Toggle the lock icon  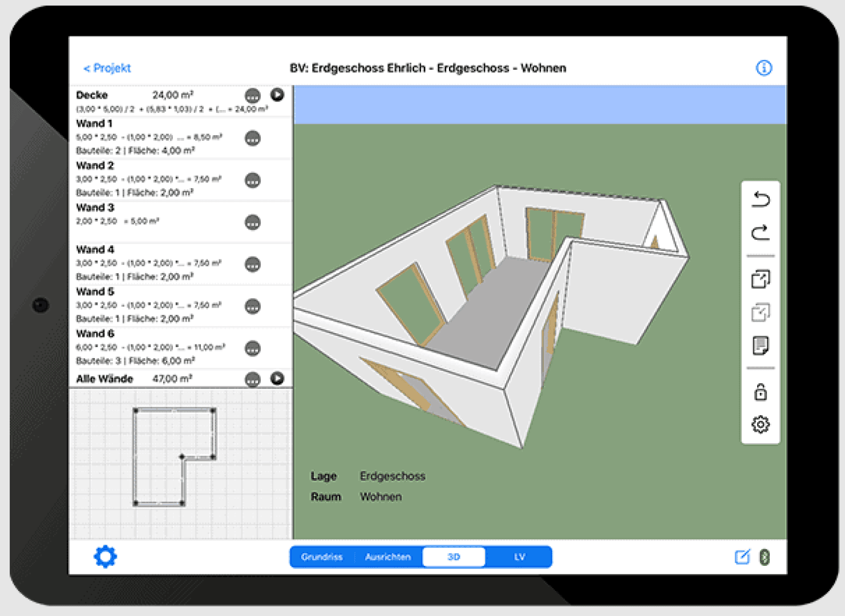(x=761, y=392)
